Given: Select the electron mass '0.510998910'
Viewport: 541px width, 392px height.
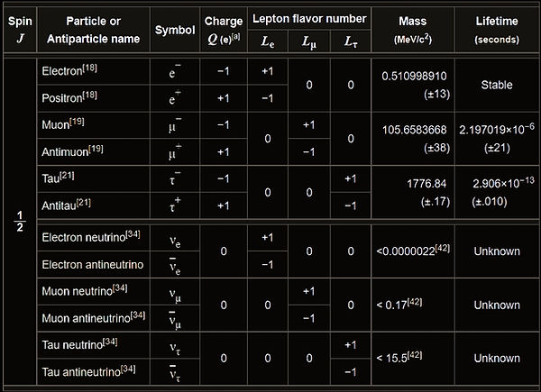Looking at the screenshot, I should click(x=414, y=76).
